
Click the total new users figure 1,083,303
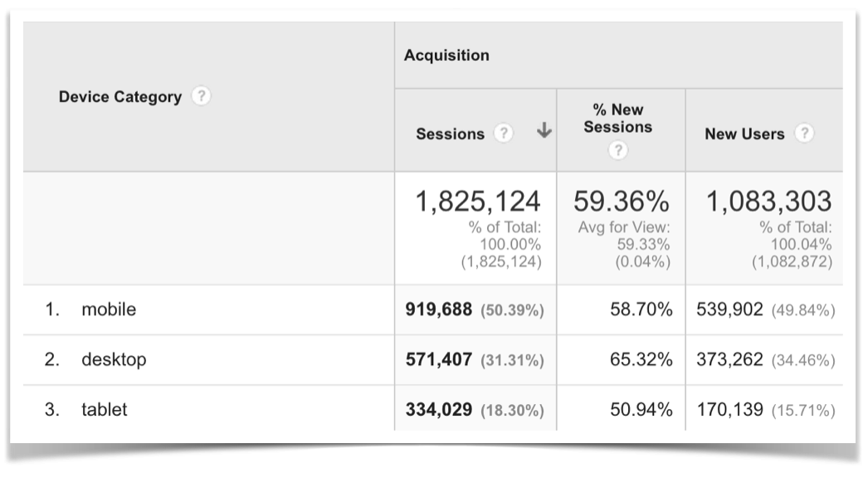point(768,202)
